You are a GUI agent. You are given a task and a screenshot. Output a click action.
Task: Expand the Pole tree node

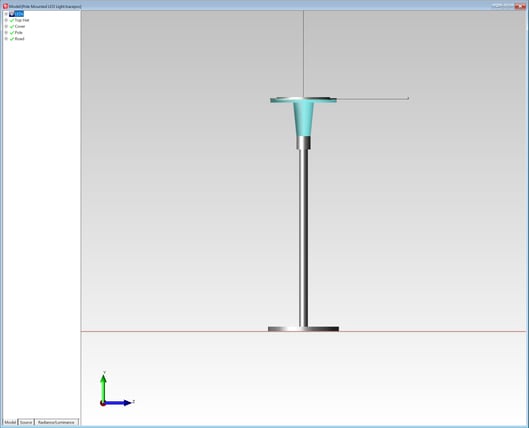coord(6,33)
